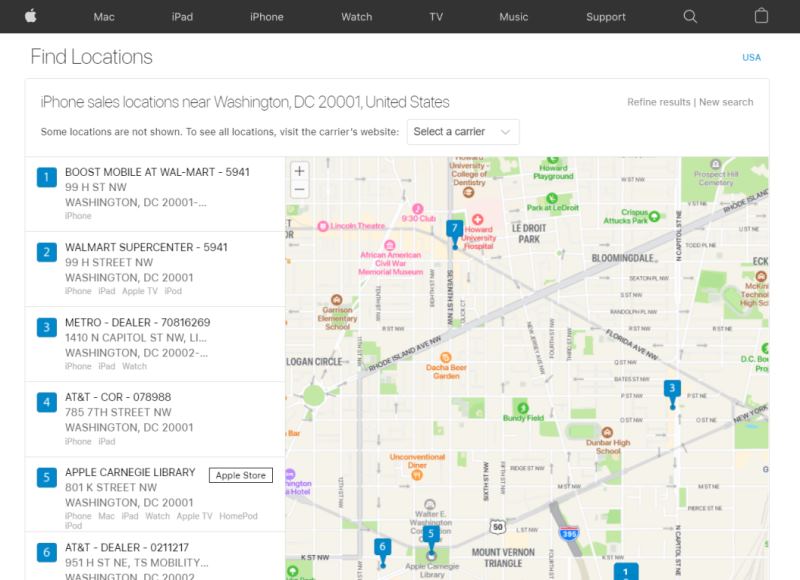
Task: Click Crispus Attucks Park marker
Action: pyautogui.click(x=654, y=216)
